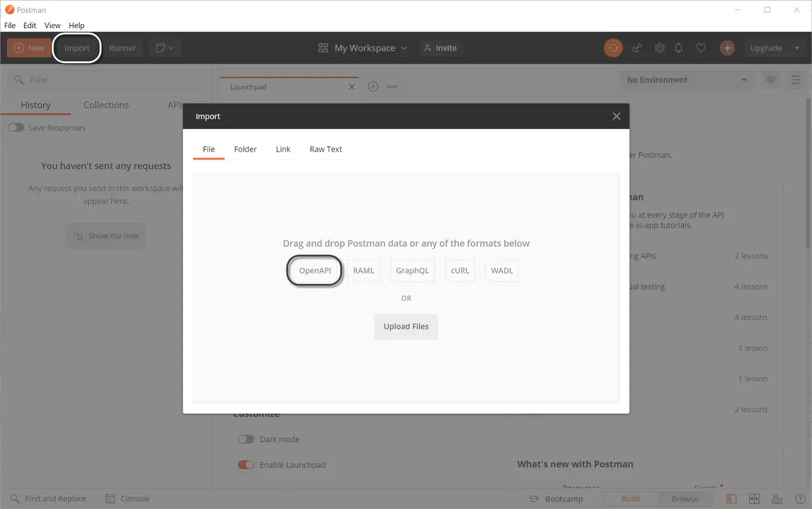
Task: Open Find and Replace
Action: (x=48, y=499)
